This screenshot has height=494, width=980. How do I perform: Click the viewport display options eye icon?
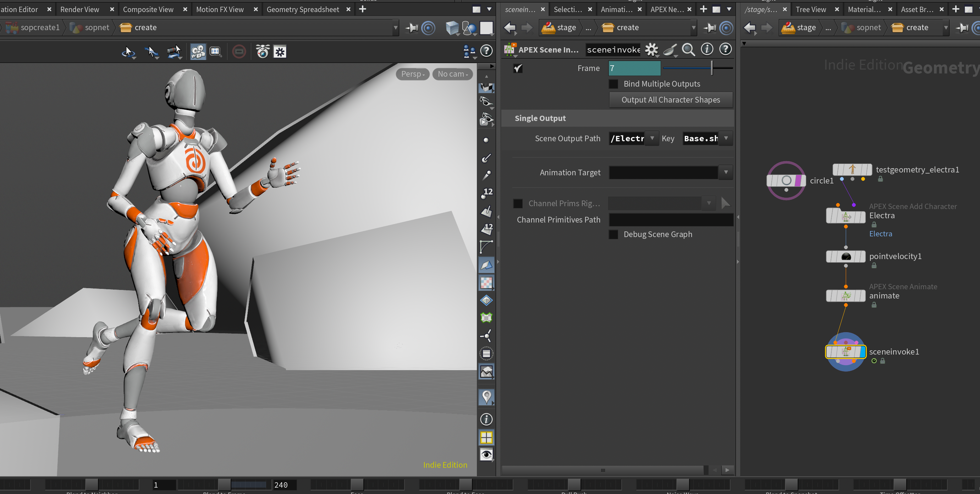(486, 454)
